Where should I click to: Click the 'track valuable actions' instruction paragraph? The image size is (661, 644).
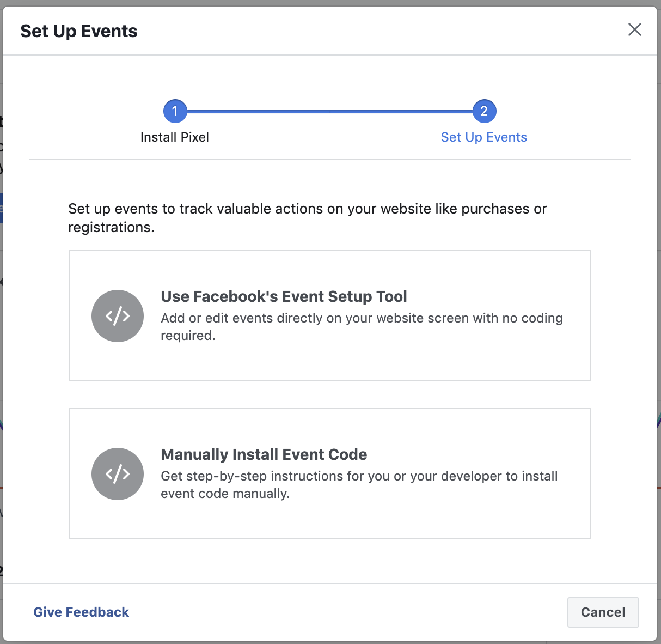[x=308, y=218]
